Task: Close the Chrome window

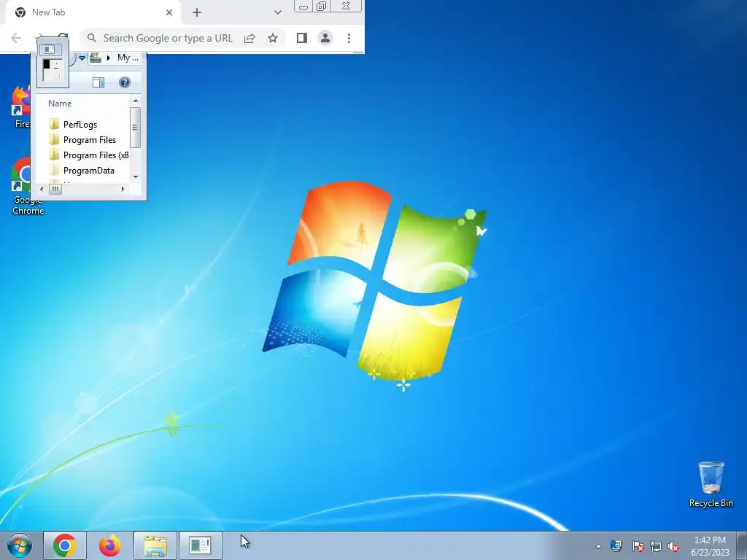Action: click(x=347, y=6)
